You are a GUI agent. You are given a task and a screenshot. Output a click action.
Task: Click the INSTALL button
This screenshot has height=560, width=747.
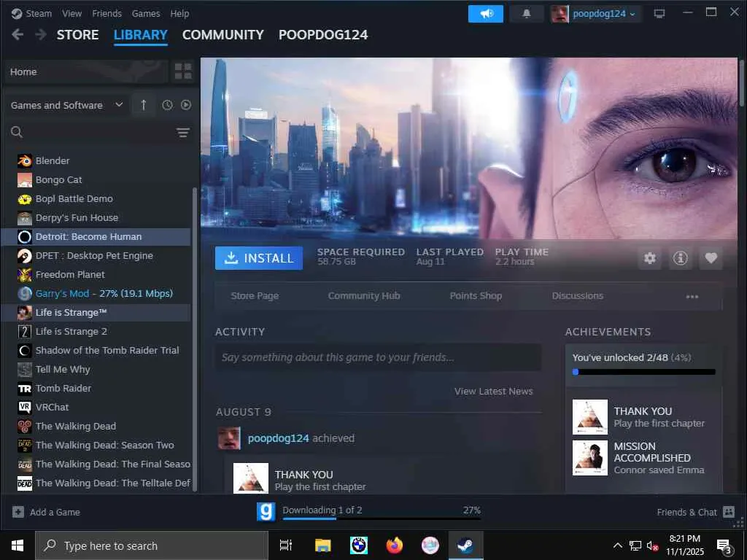[259, 258]
